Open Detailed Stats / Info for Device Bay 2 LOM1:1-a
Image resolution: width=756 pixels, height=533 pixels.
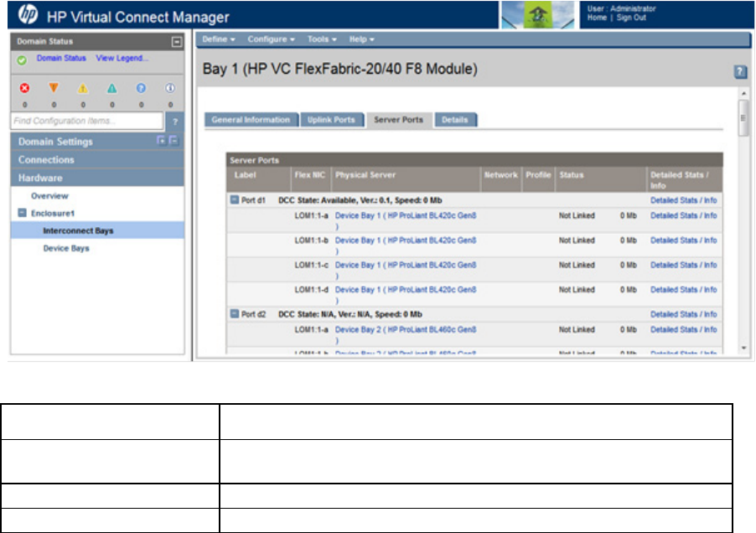pos(683,329)
